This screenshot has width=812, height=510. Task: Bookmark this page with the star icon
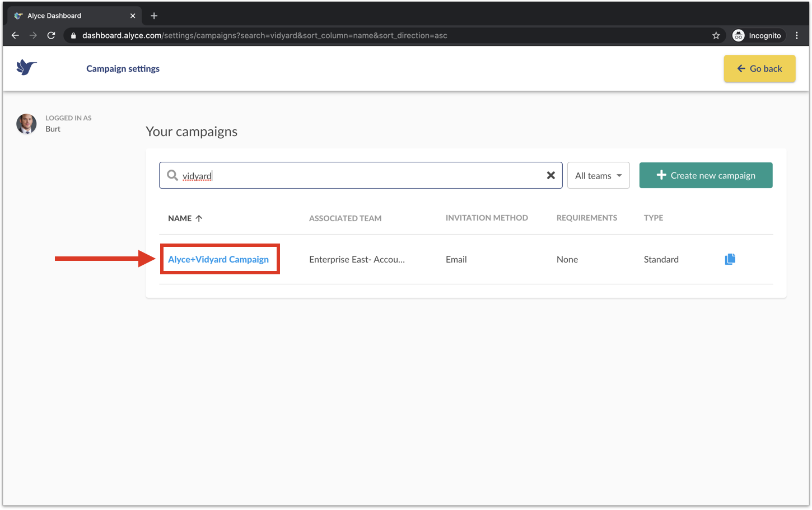pyautogui.click(x=716, y=35)
